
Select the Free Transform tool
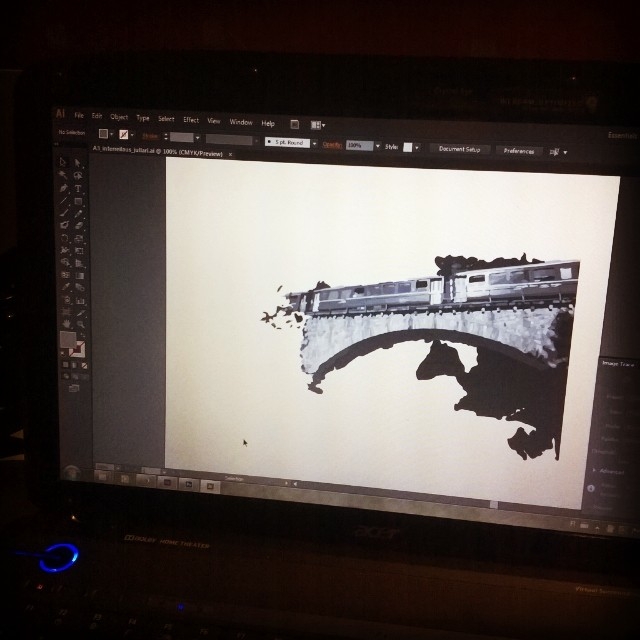click(79, 251)
